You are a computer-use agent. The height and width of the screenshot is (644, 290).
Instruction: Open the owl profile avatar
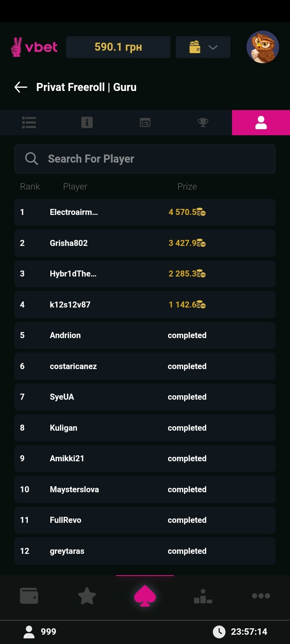click(263, 47)
